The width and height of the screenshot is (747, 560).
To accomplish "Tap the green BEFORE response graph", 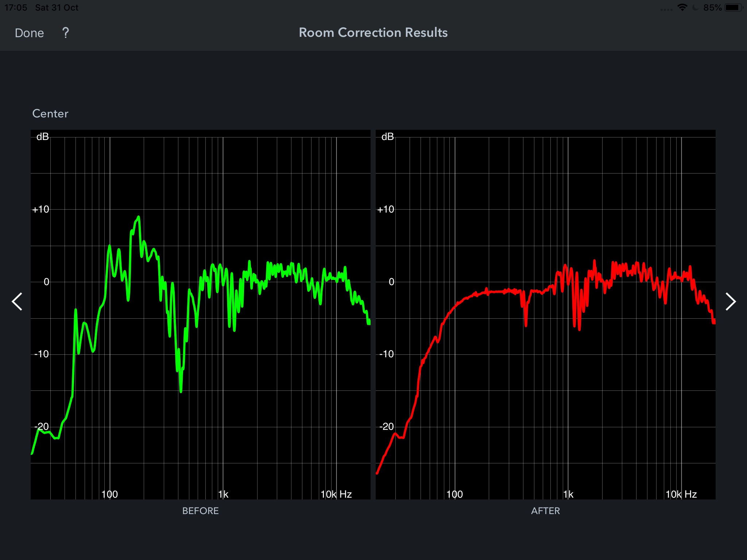I will pos(200,314).
